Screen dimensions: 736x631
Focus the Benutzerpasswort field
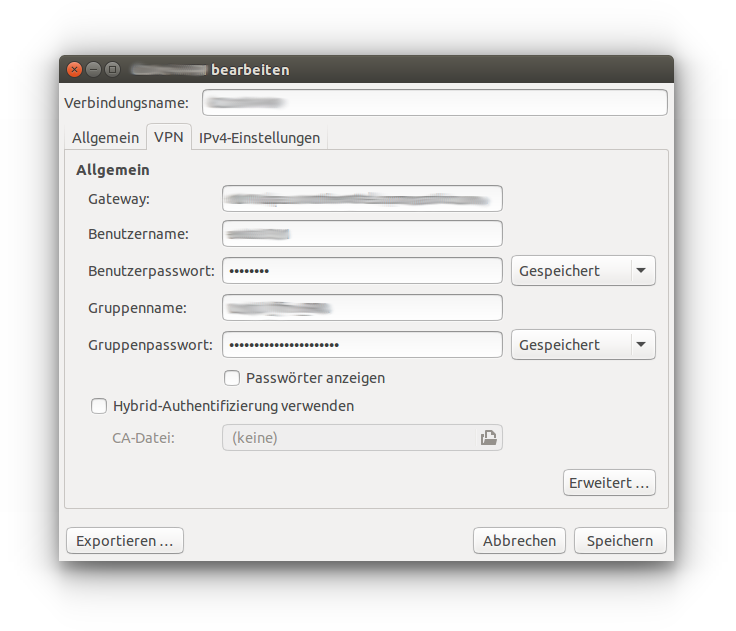pos(362,270)
